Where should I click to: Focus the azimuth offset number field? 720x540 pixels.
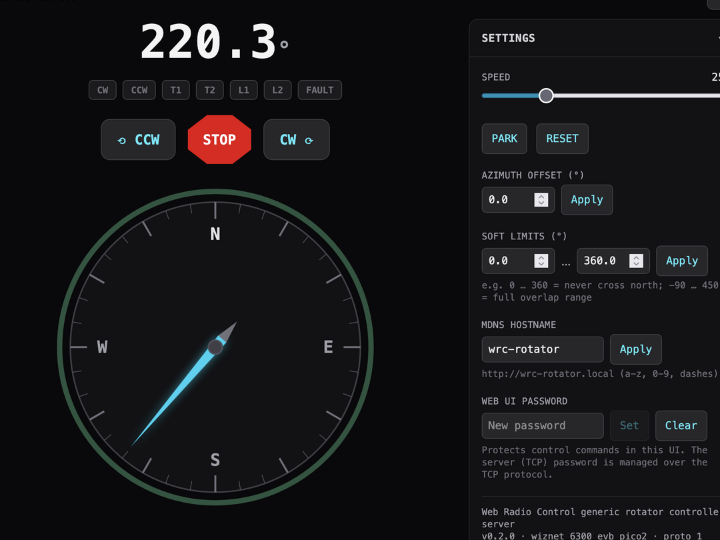tap(518, 200)
